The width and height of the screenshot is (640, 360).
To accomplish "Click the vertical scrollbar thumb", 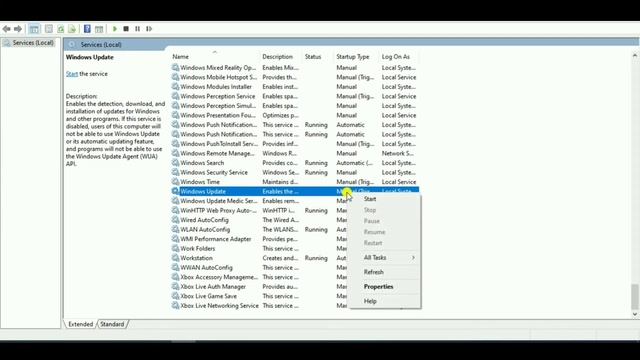I will click(635, 297).
